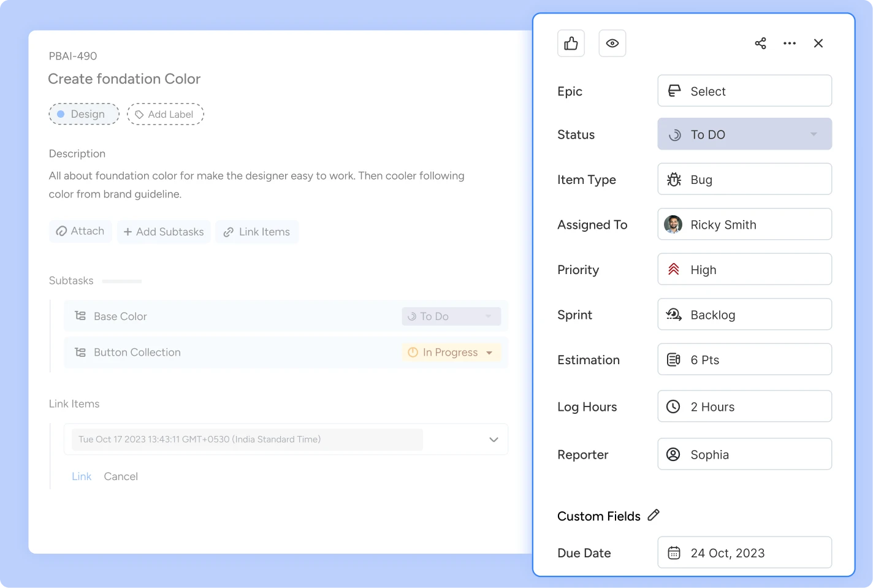Select the Design label tag

coord(84,114)
